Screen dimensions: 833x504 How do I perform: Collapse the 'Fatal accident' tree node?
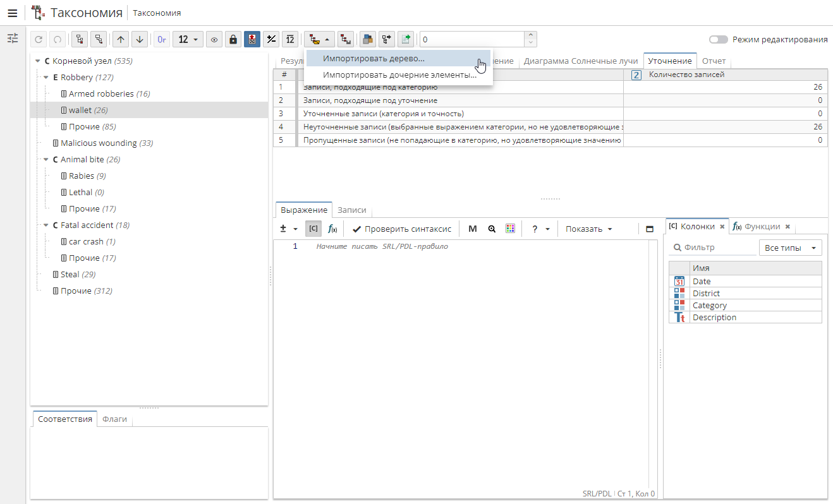[46, 225]
